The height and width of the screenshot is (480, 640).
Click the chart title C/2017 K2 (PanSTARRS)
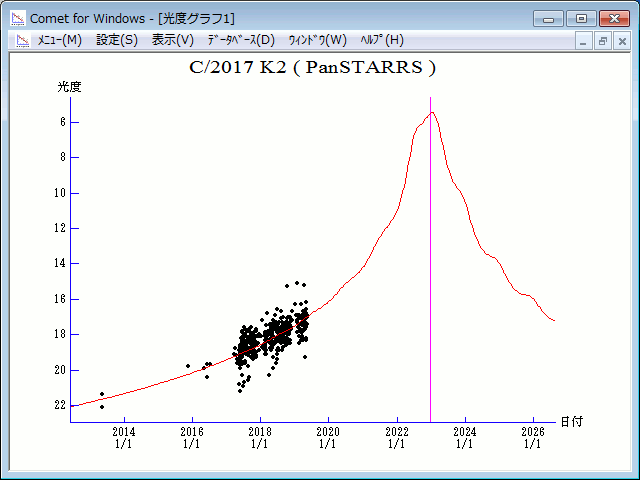[313, 68]
